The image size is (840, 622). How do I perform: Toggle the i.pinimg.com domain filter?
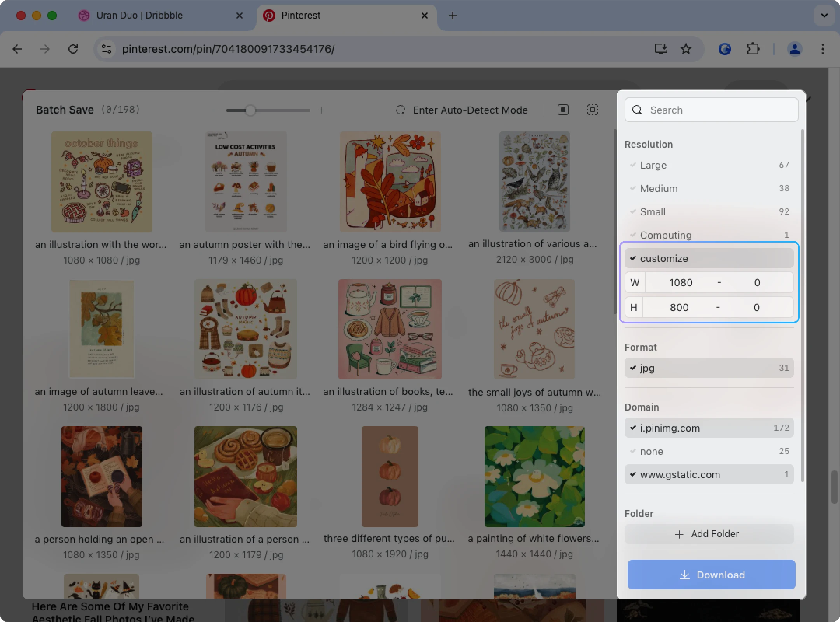coord(709,428)
